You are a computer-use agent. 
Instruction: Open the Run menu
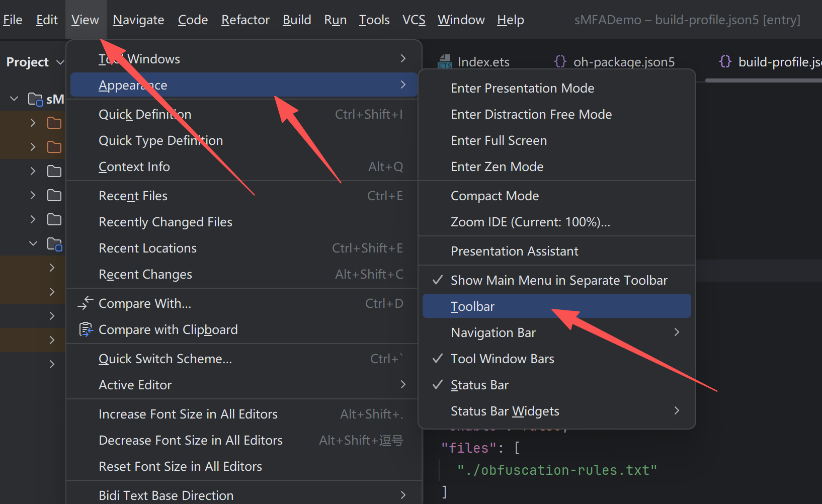coord(335,20)
